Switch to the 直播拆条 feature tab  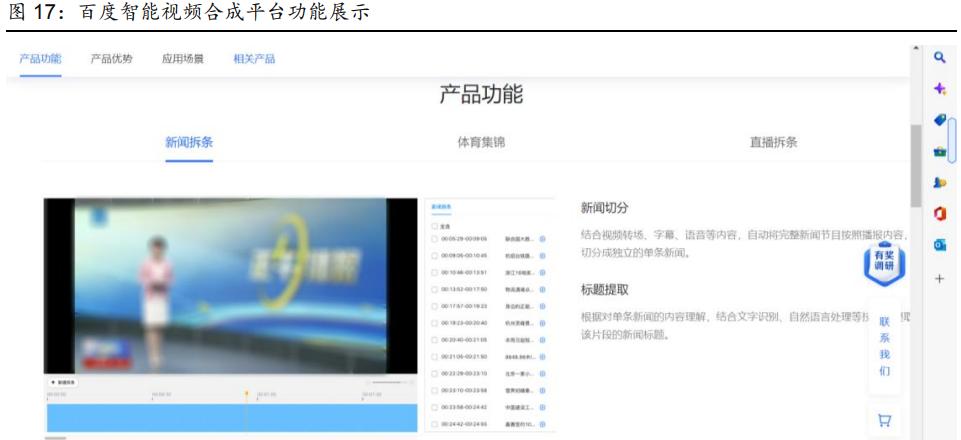(x=773, y=143)
